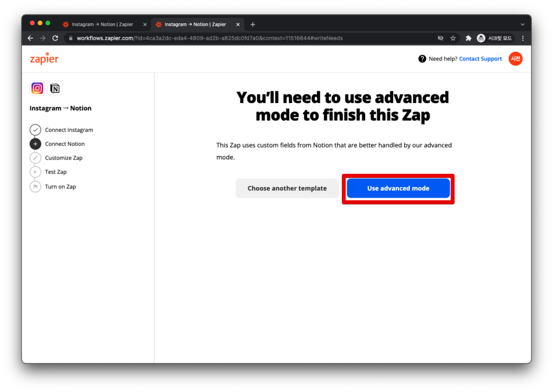
Task: Click the Instagram app icon
Action: coord(37,88)
